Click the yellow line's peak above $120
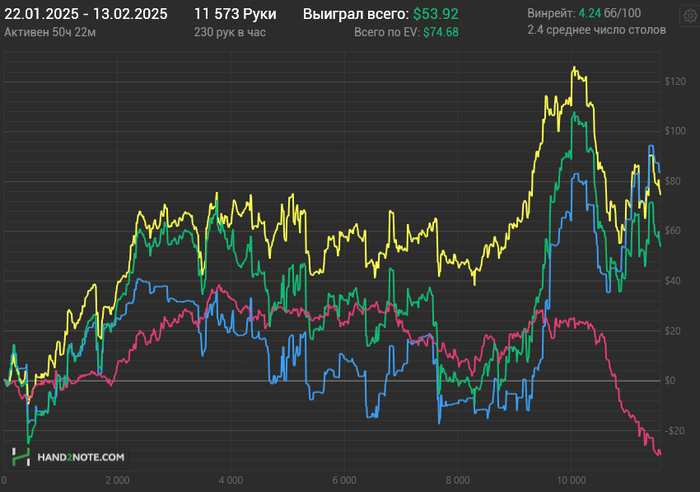This screenshot has width=700, height=492. coord(574,67)
